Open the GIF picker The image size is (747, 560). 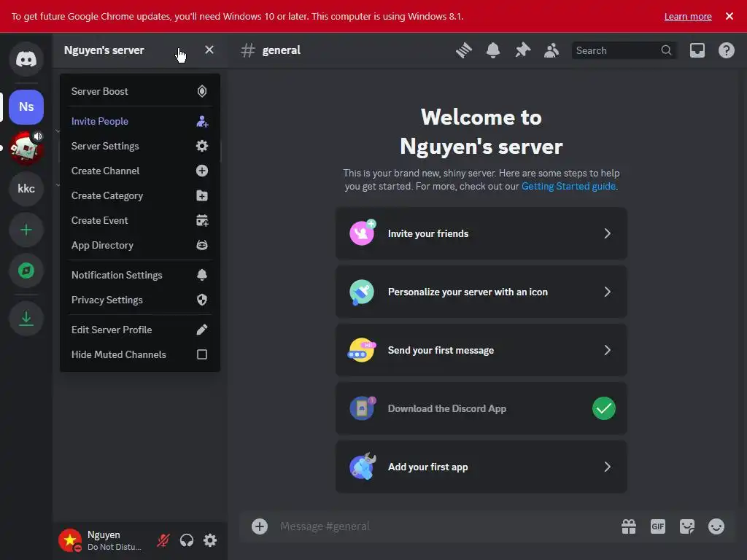[x=658, y=526]
